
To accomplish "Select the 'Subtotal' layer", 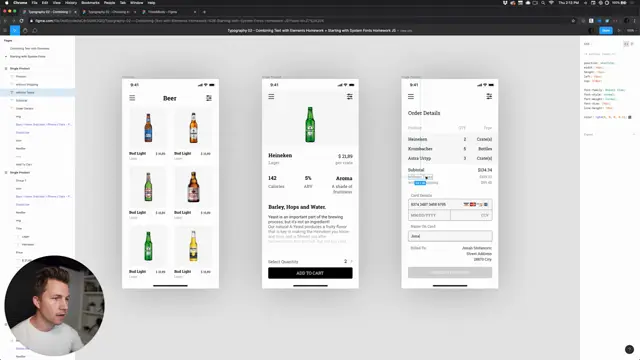I will tap(21, 100).
